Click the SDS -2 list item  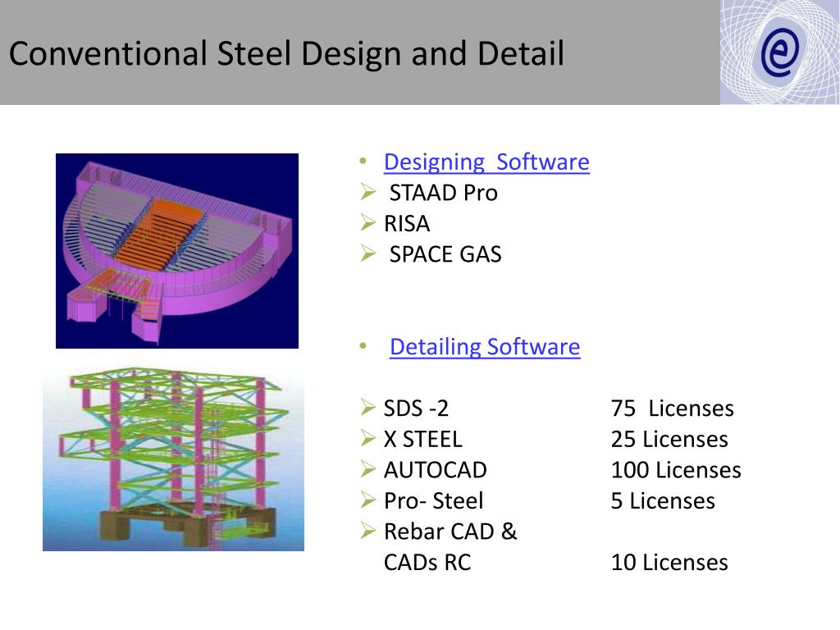[x=416, y=409]
